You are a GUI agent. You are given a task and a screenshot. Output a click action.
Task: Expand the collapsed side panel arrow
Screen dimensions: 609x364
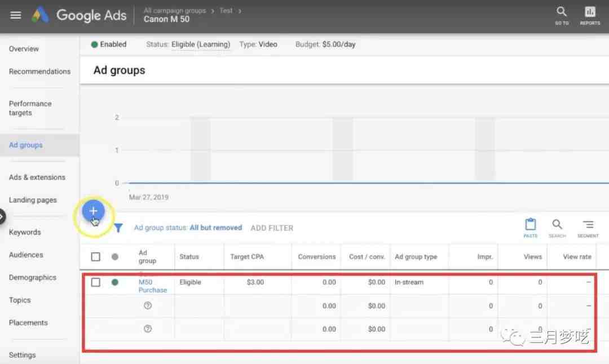click(2, 216)
